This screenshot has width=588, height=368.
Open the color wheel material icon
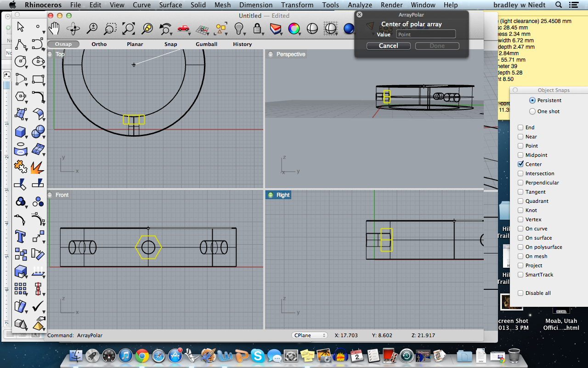pyautogui.click(x=294, y=29)
